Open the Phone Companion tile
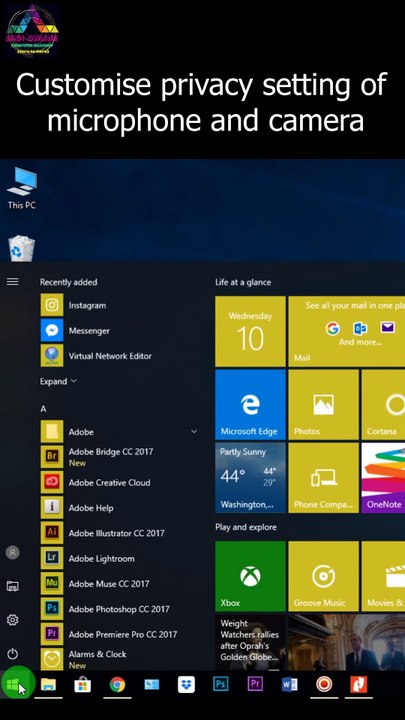 pos(324,478)
